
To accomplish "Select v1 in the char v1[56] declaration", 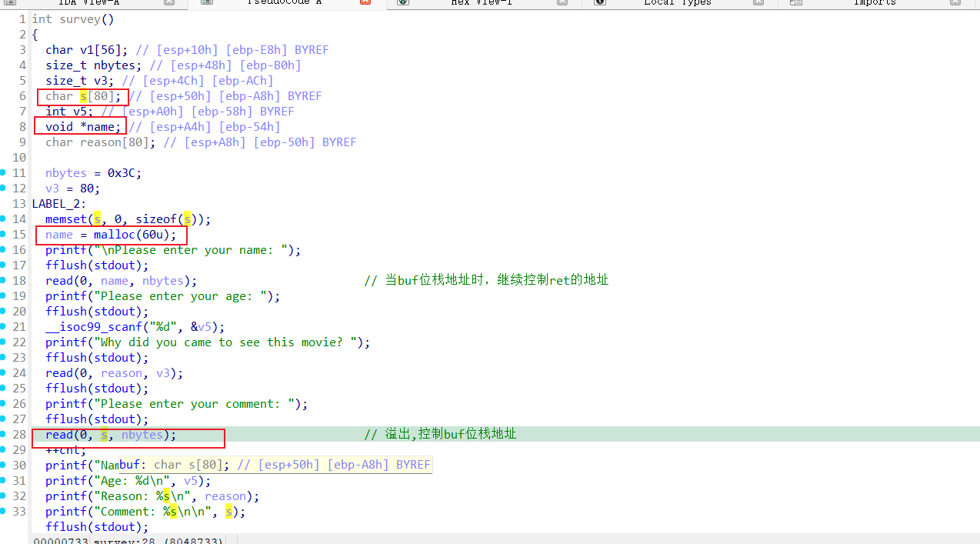I will 87,50.
